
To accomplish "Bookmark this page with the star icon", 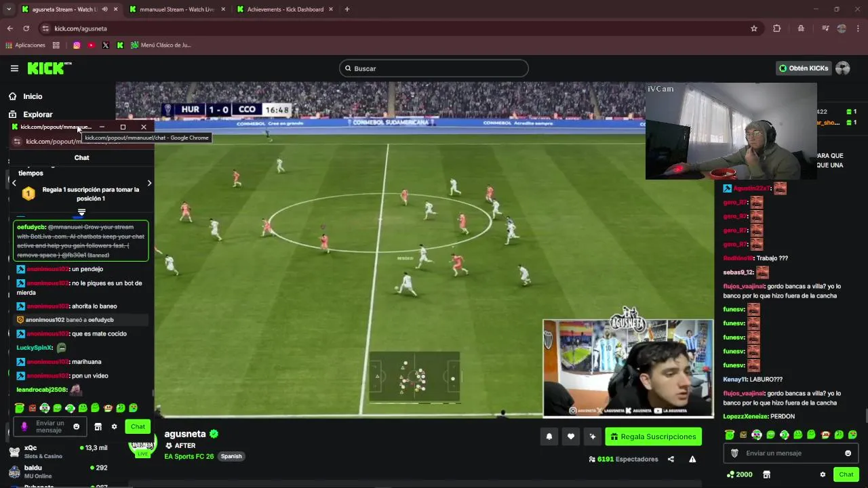I will pos(754,28).
